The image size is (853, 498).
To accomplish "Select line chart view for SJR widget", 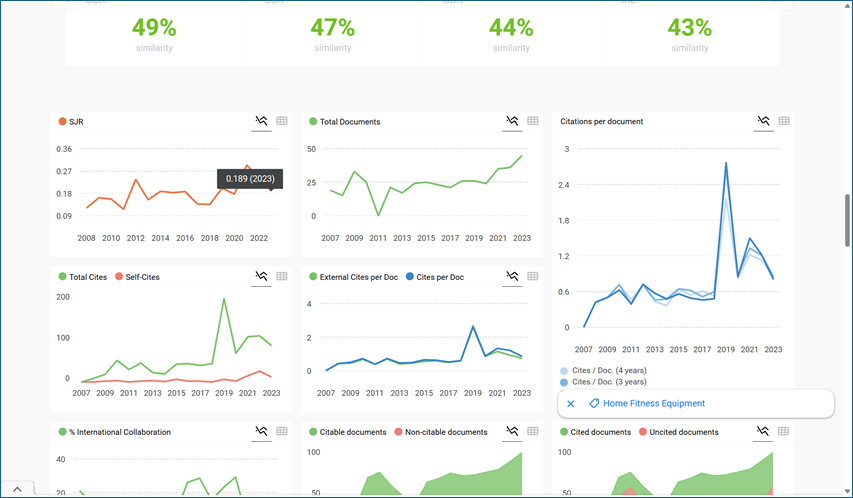I will [x=261, y=121].
